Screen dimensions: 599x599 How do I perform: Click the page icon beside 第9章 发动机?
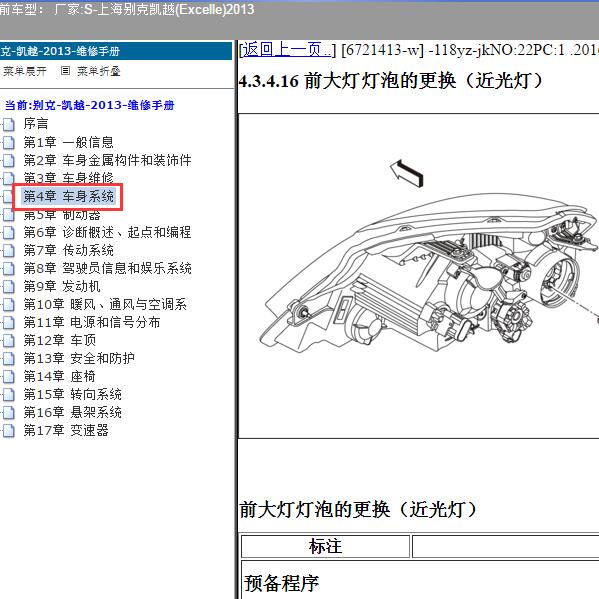point(8,287)
